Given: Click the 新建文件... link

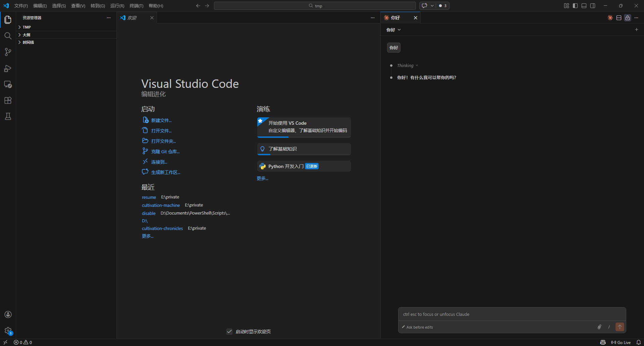Looking at the screenshot, I should [x=161, y=120].
